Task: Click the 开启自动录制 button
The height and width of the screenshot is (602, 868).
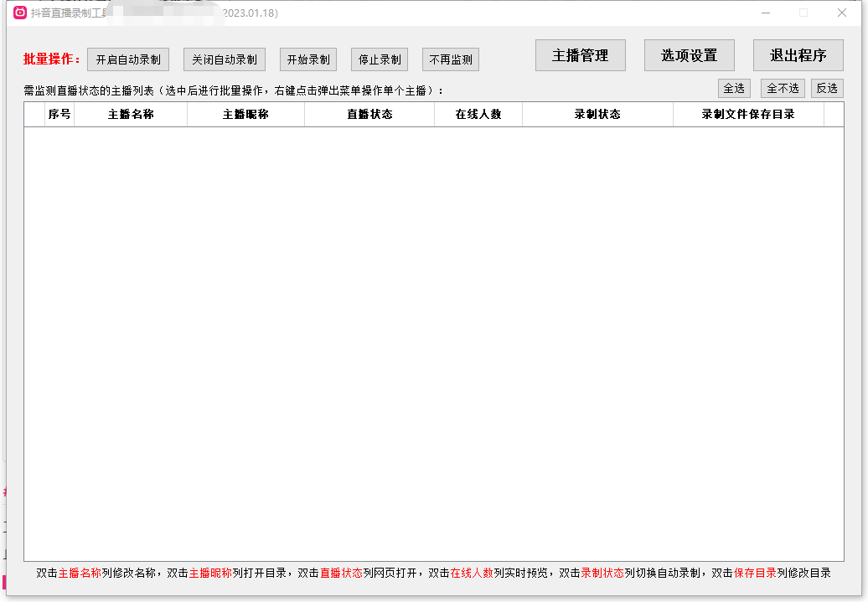Action: tap(128, 59)
